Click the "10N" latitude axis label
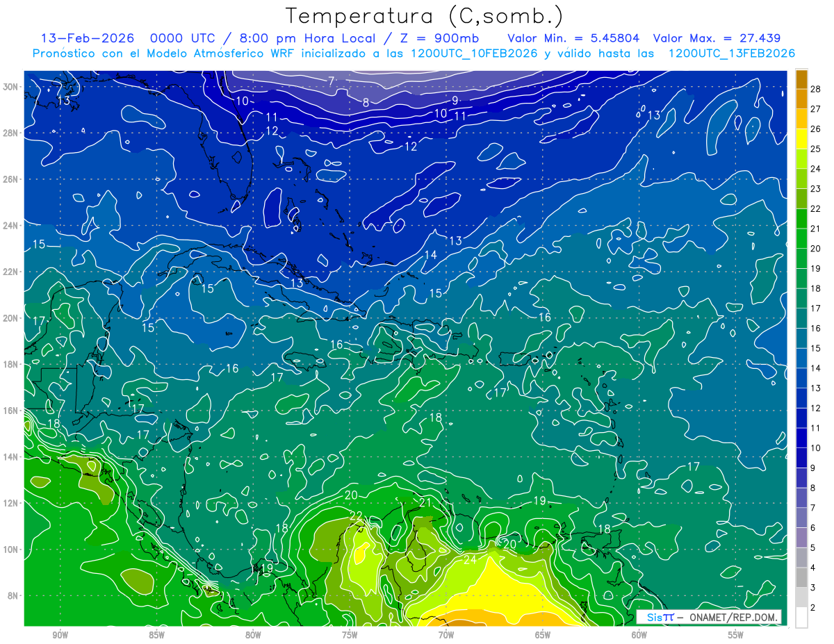Viewport: 834px width, 644px height. 10,550
